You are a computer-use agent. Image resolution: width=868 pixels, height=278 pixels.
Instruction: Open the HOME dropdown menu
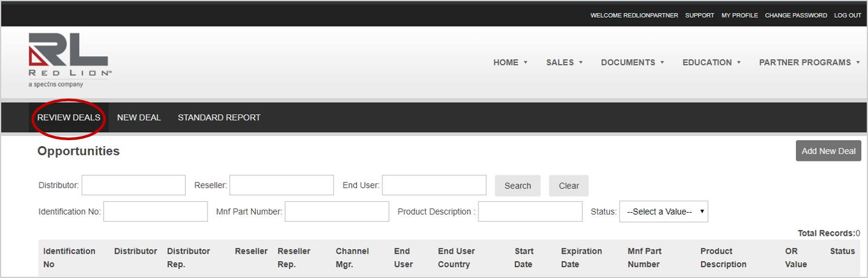(x=510, y=62)
